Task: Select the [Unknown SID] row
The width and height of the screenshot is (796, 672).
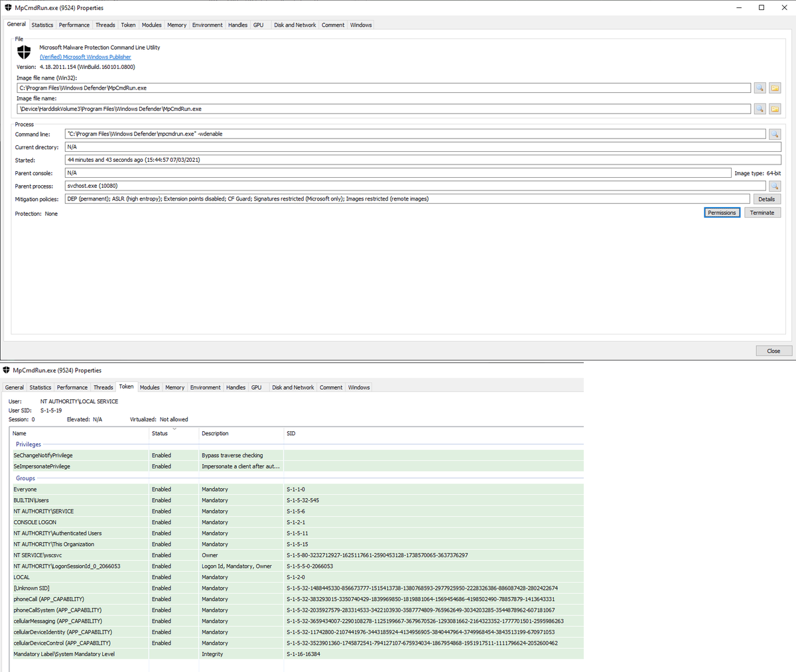Action: [x=297, y=588]
